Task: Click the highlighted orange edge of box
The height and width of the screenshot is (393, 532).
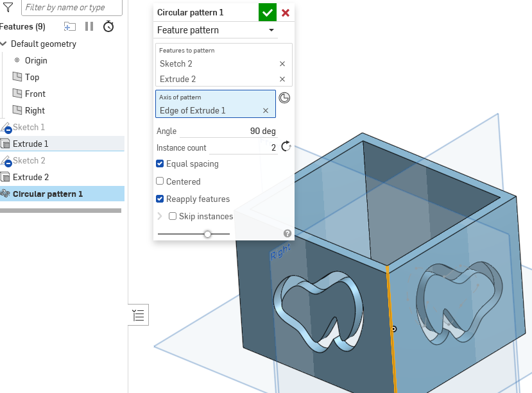Action: click(x=391, y=329)
